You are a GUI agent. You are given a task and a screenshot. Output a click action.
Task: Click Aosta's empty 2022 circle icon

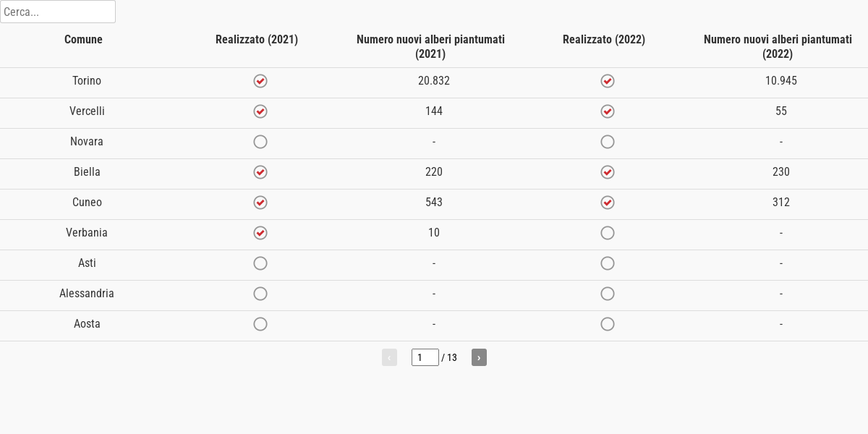(608, 324)
